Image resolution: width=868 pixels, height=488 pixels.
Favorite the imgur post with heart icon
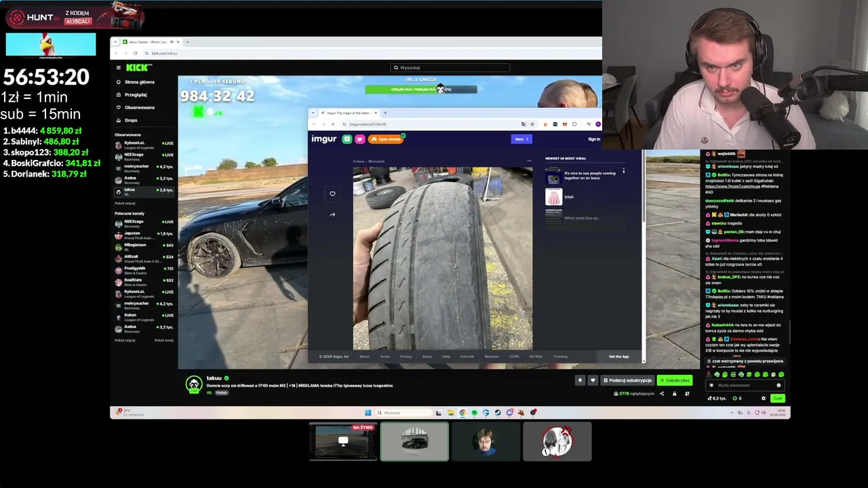point(332,194)
